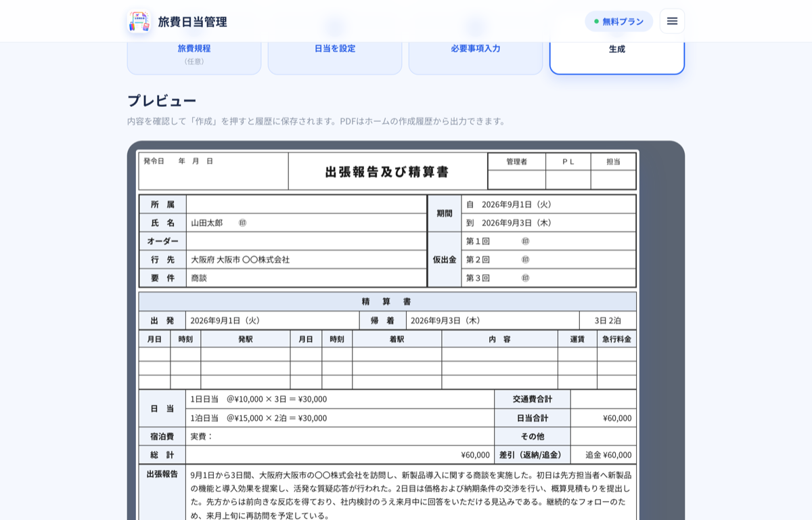Click the 旅費日当管理 title
Image resolution: width=812 pixels, height=520 pixels.
tap(192, 22)
